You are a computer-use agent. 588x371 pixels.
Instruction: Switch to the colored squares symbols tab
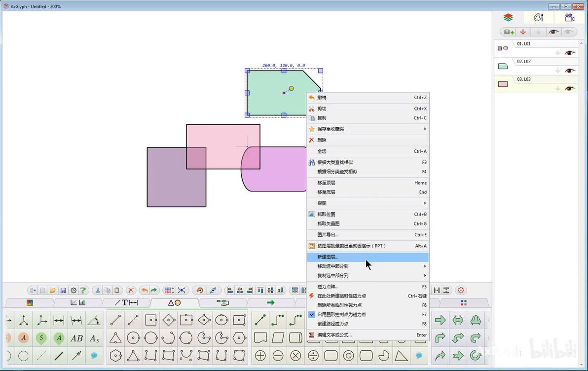point(464,302)
